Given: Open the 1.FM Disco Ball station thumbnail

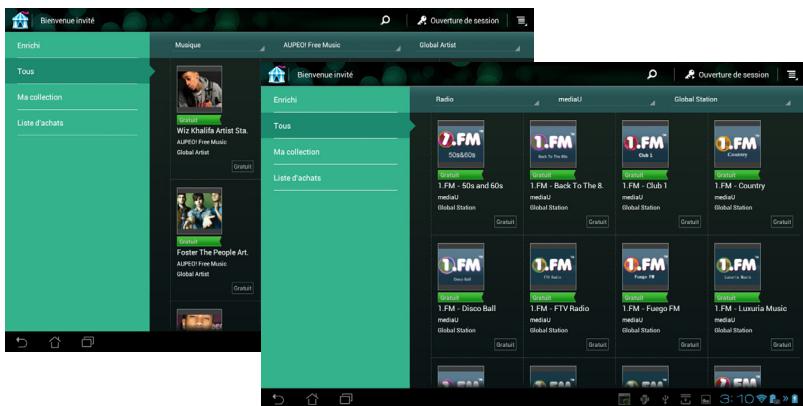Looking at the screenshot, I should tap(461, 267).
